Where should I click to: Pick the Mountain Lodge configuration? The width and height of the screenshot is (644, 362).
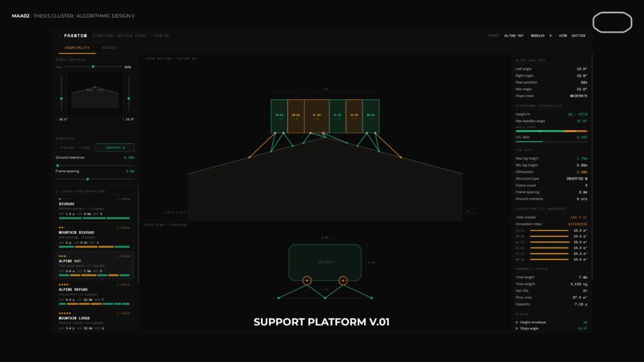pos(94,321)
